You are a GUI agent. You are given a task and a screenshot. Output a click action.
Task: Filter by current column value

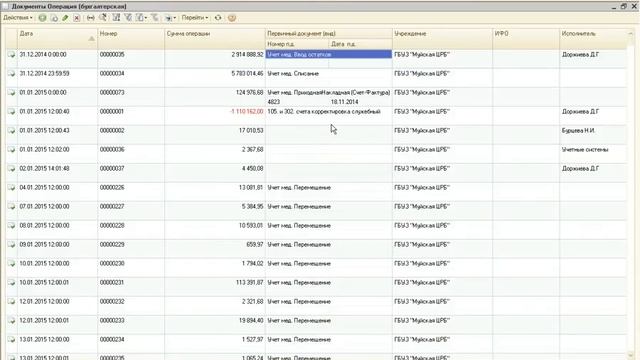coord(128,18)
